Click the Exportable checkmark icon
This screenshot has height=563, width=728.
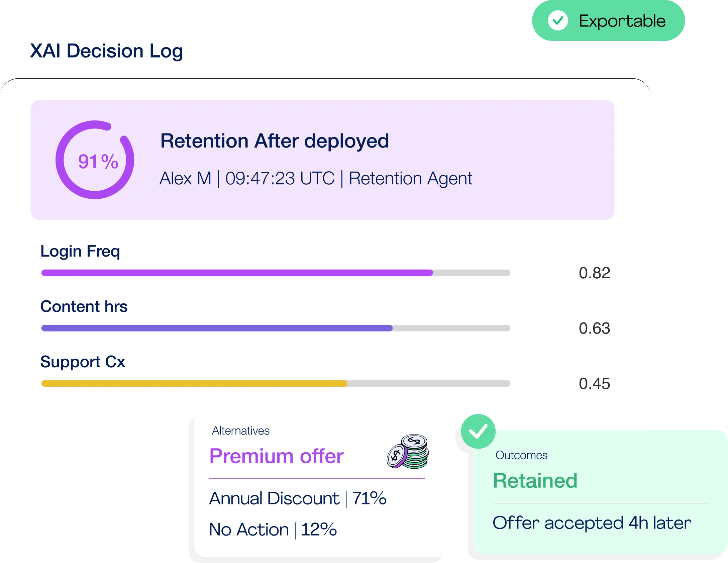558,21
